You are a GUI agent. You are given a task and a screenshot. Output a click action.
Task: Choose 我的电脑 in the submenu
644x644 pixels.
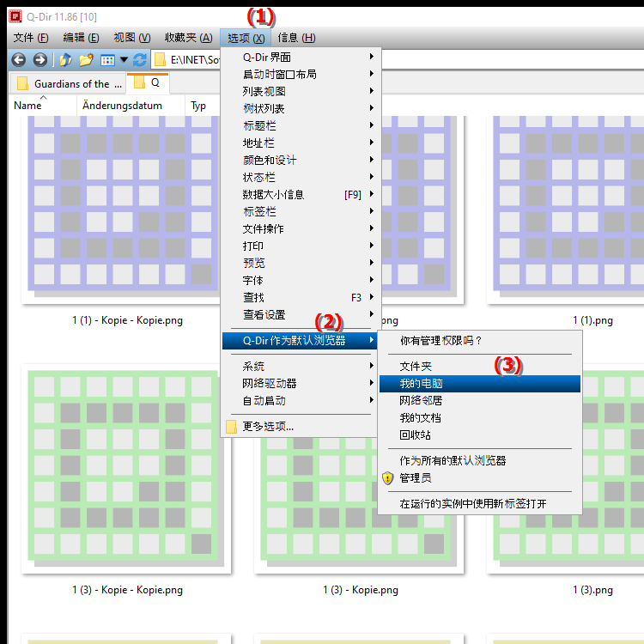coord(480,384)
